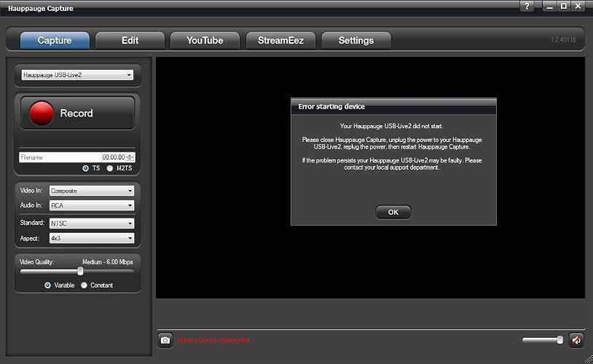Choose Constant bitrate mode
Screen dimensions: 593x364
coord(84,285)
